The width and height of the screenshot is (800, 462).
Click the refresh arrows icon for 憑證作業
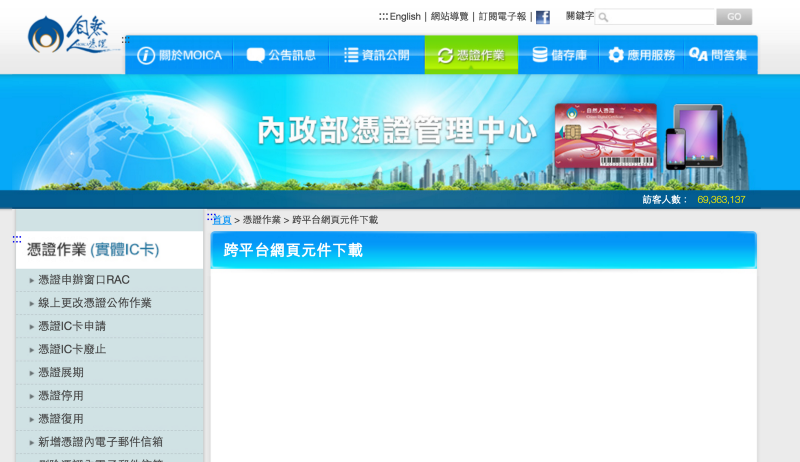(445, 56)
